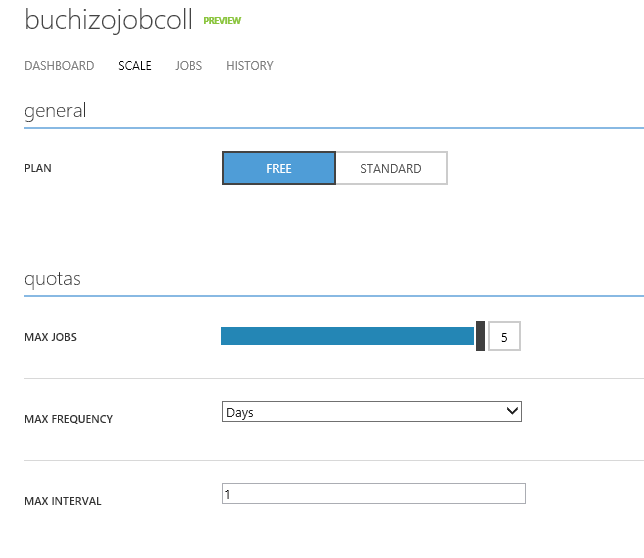This screenshot has height=558, width=644.
Task: Select the FREE plan option
Action: (x=279, y=168)
